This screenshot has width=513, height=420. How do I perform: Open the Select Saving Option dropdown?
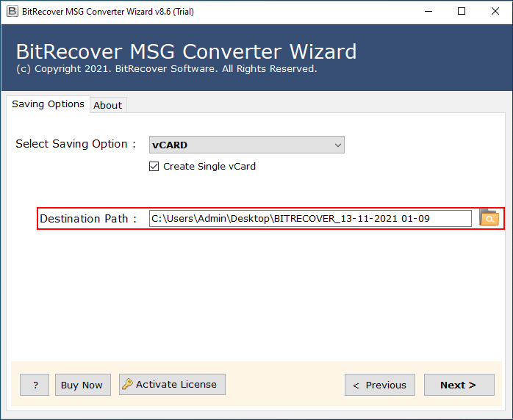[x=247, y=145]
